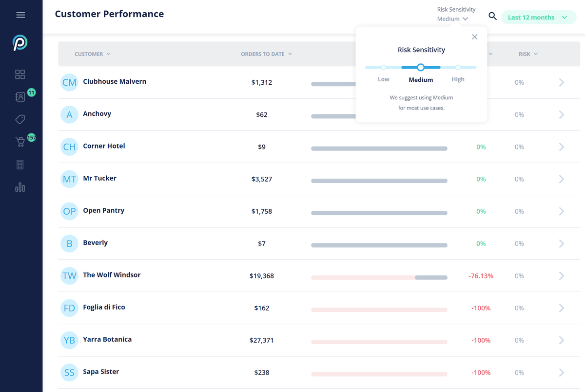
Task: Click the $27,371 orders value
Action: [262, 340]
